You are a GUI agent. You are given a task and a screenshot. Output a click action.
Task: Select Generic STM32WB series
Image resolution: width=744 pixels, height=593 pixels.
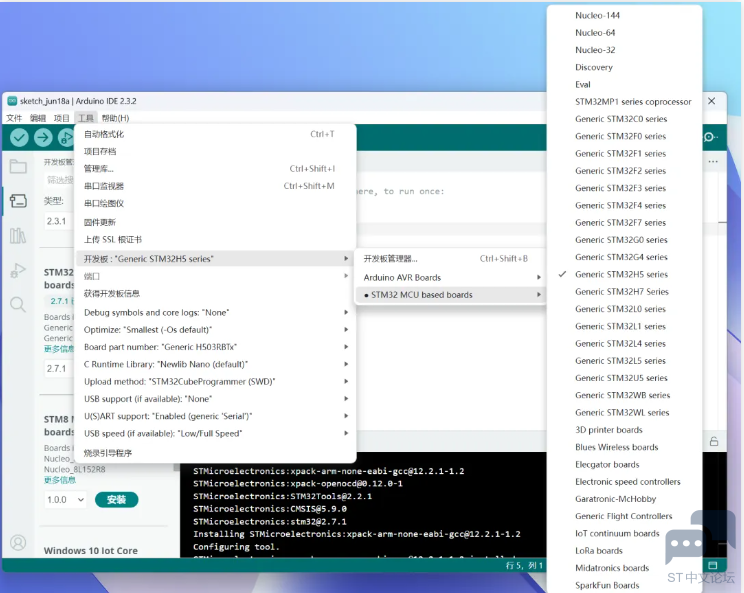click(x=624, y=395)
